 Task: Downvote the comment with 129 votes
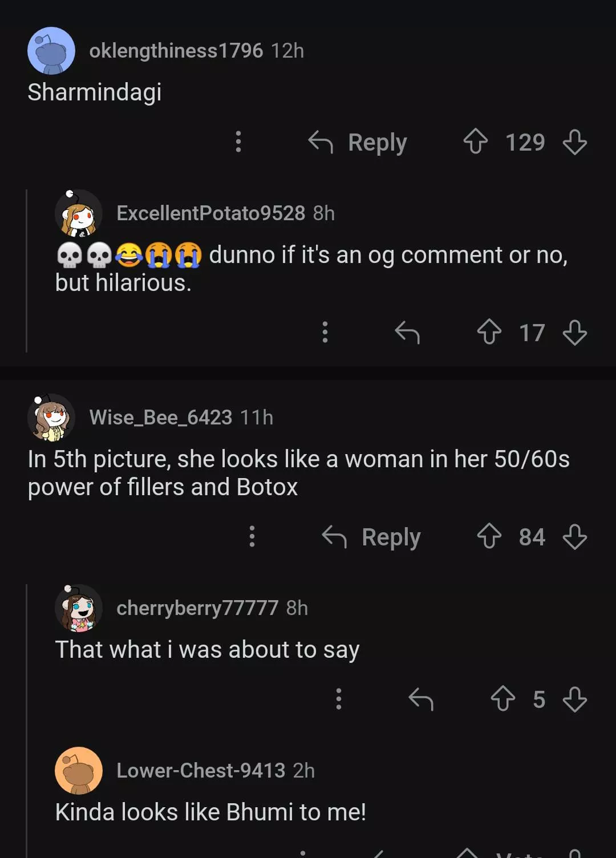(x=574, y=141)
